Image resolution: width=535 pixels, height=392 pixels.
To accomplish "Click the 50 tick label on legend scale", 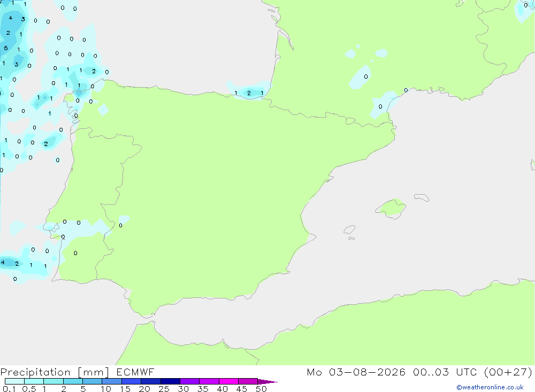I will pos(261,389).
